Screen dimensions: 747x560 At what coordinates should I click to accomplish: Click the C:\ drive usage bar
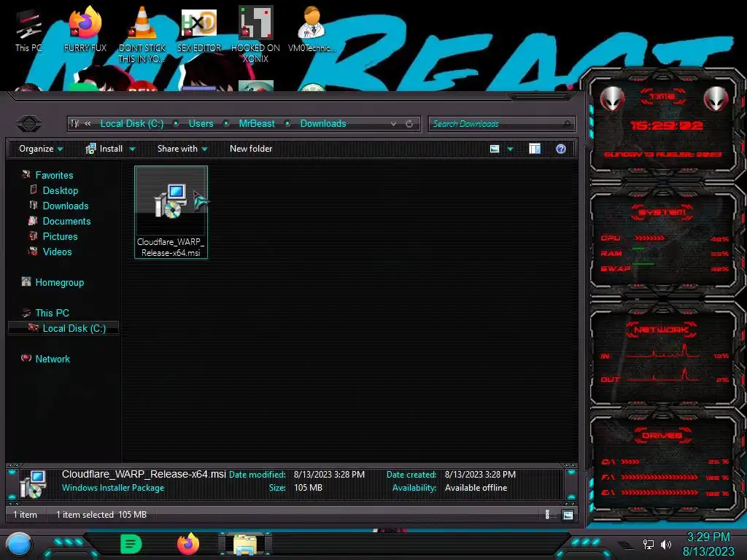click(x=630, y=462)
